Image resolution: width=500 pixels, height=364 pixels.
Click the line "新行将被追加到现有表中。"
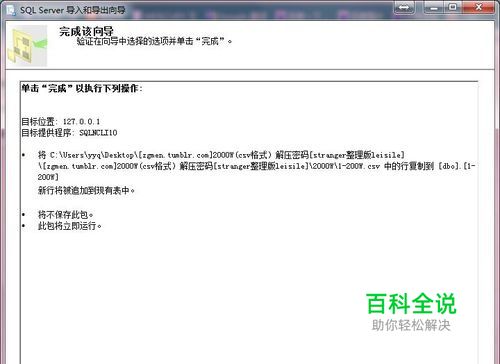86,191
